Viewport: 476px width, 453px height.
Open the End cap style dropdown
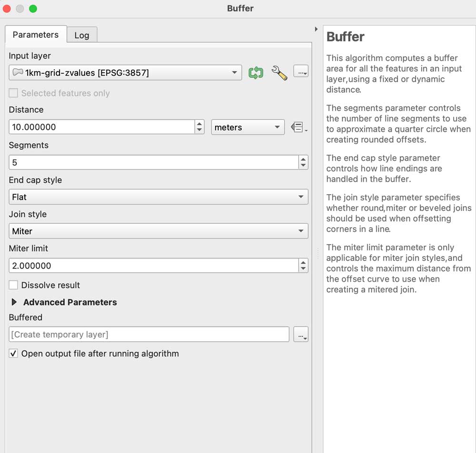(158, 197)
